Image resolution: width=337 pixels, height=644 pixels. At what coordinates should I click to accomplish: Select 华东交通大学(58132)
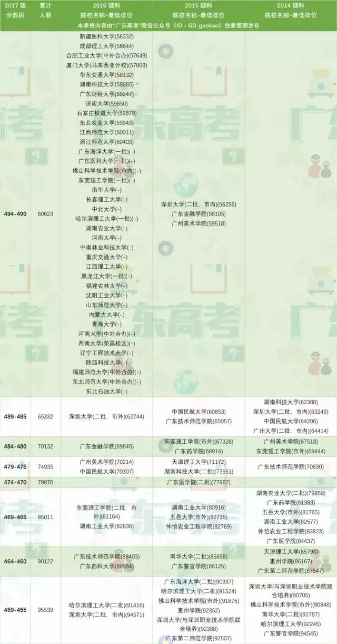tap(106, 75)
